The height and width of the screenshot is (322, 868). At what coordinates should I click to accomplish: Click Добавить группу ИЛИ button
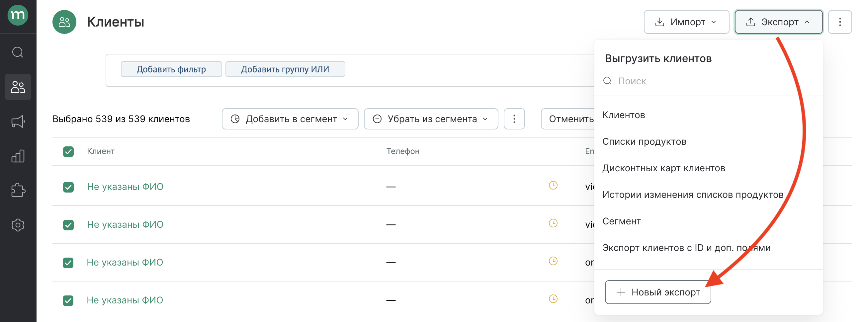pos(285,69)
